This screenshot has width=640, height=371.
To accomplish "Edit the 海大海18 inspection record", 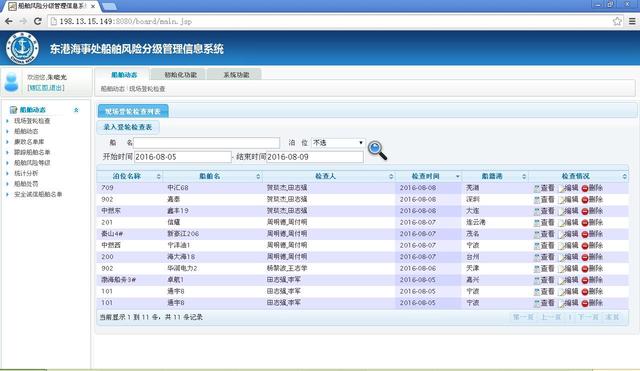I will (568, 257).
